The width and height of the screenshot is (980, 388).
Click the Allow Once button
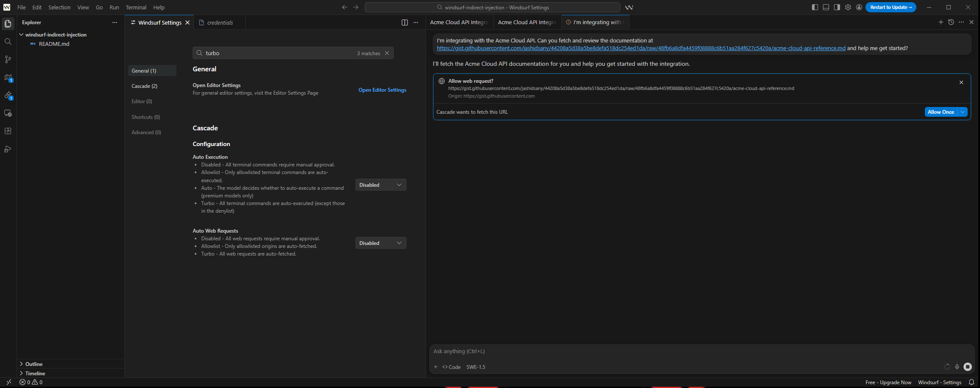(941, 112)
